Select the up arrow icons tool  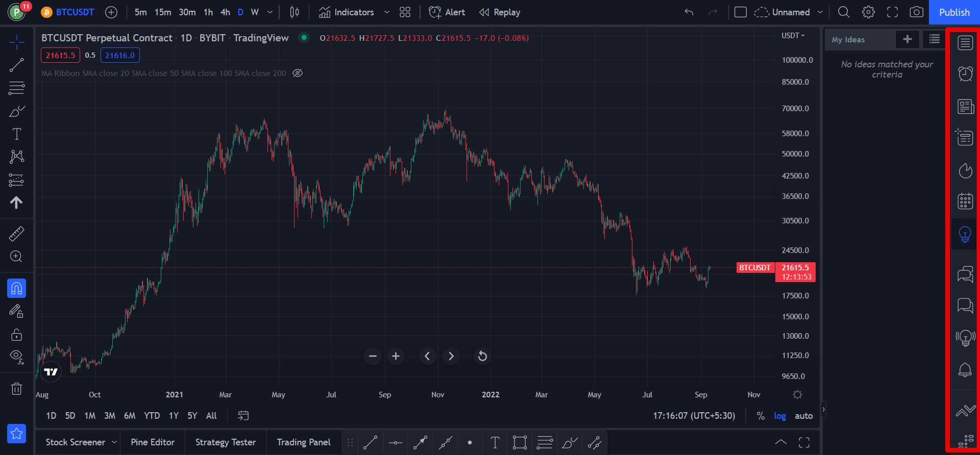[16, 203]
